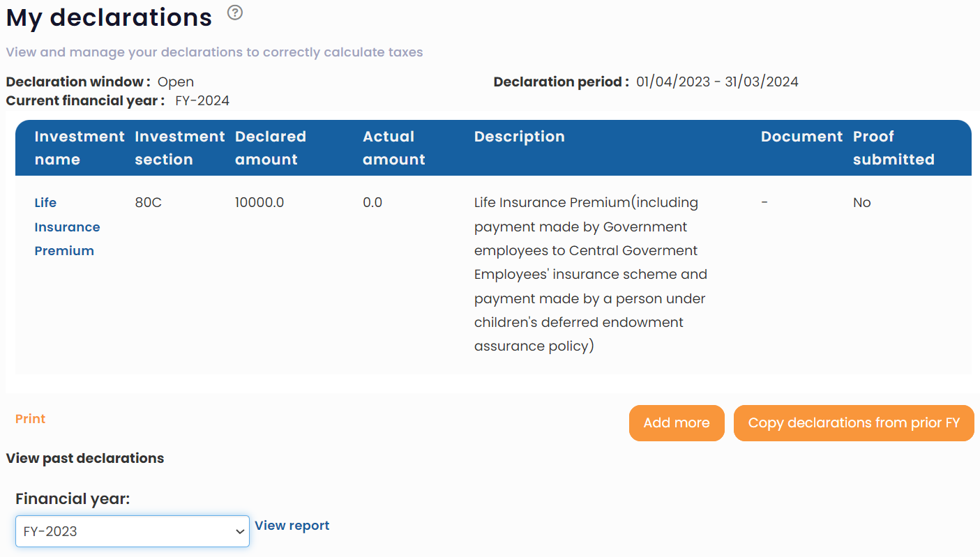Click the Investment name column header
This screenshot has height=557, width=980.
click(x=79, y=148)
